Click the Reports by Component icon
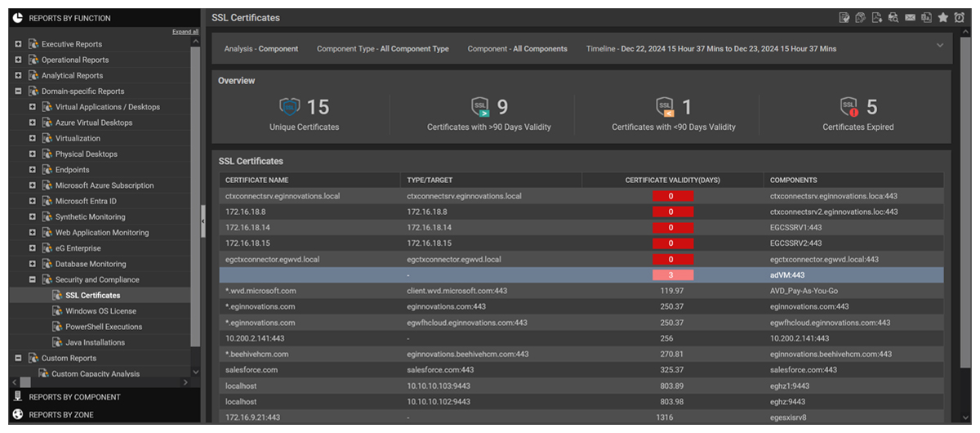The height and width of the screenshot is (433, 980). pyautogui.click(x=18, y=397)
